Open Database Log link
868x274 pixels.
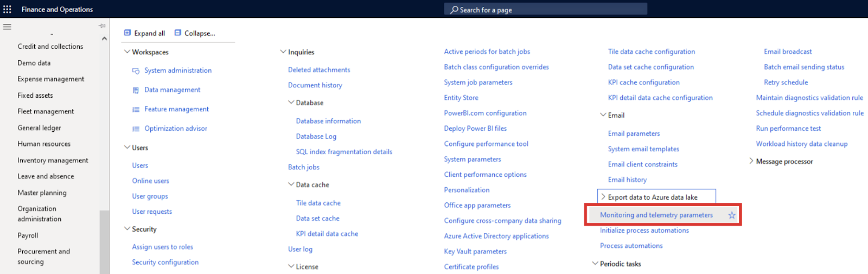click(x=316, y=137)
